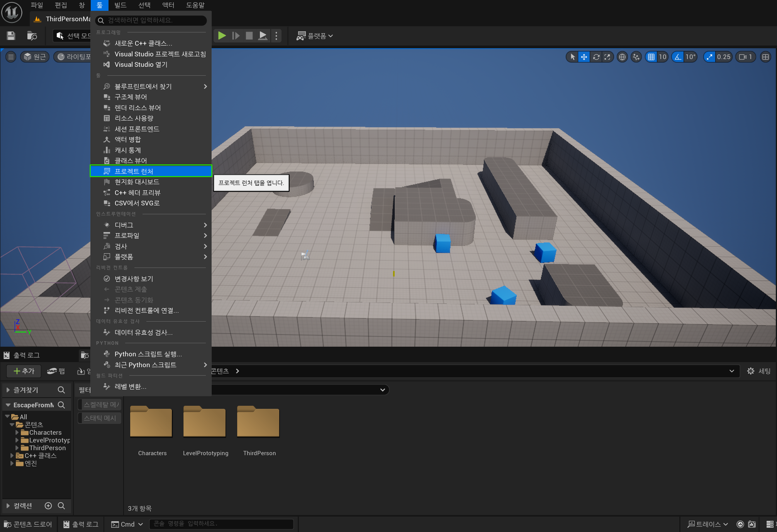This screenshot has width=777, height=532.
Task: Click the world coordinate system globe icon
Action: 622,57
